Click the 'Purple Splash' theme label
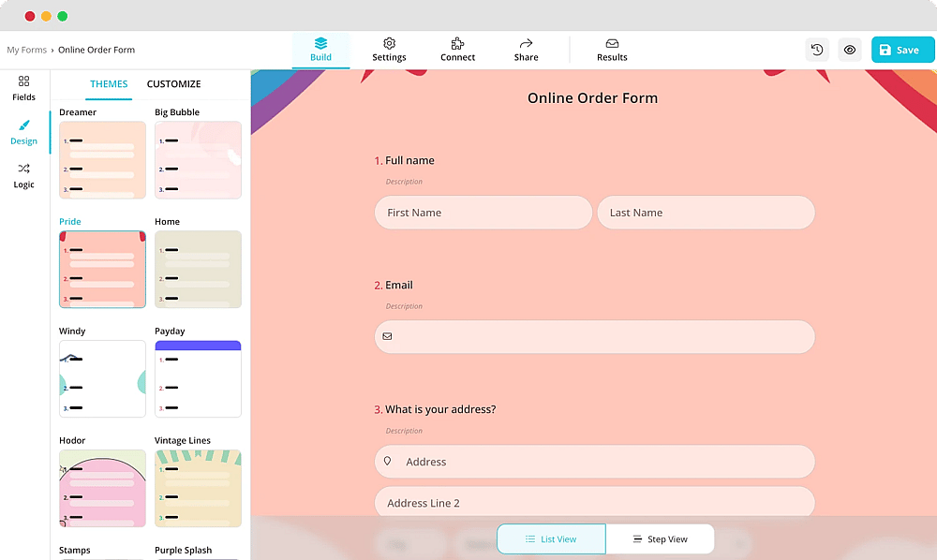Screen dimensions: 937x560 pos(183,550)
